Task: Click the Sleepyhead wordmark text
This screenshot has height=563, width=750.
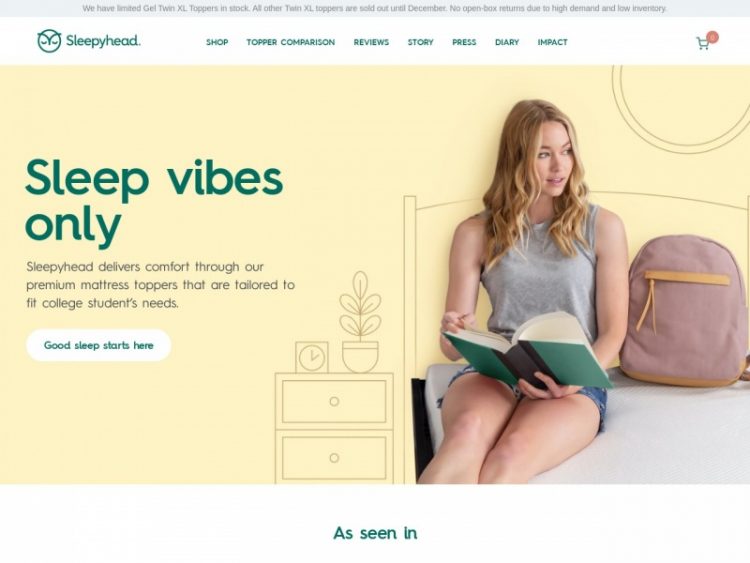Action: tap(103, 41)
